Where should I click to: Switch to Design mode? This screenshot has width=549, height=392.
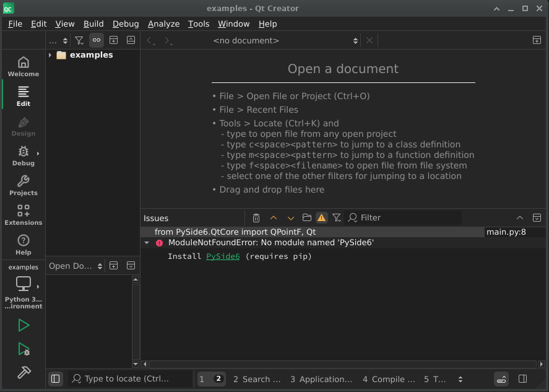tap(24, 126)
